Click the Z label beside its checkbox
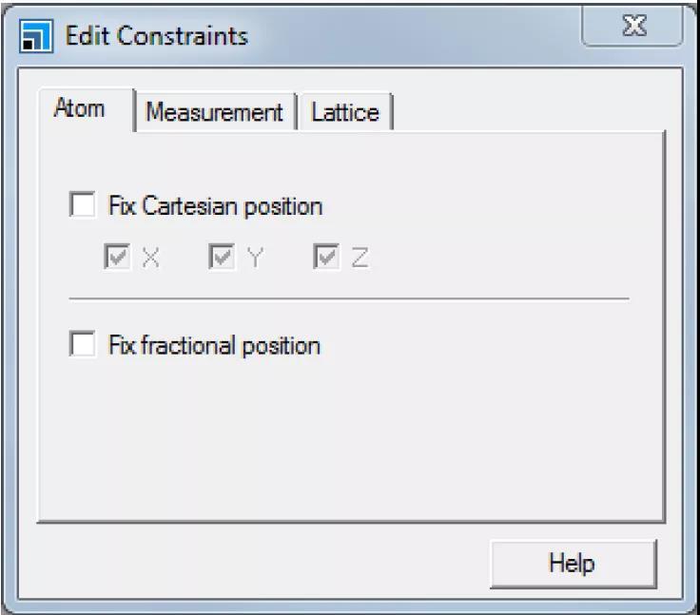 (x=360, y=258)
